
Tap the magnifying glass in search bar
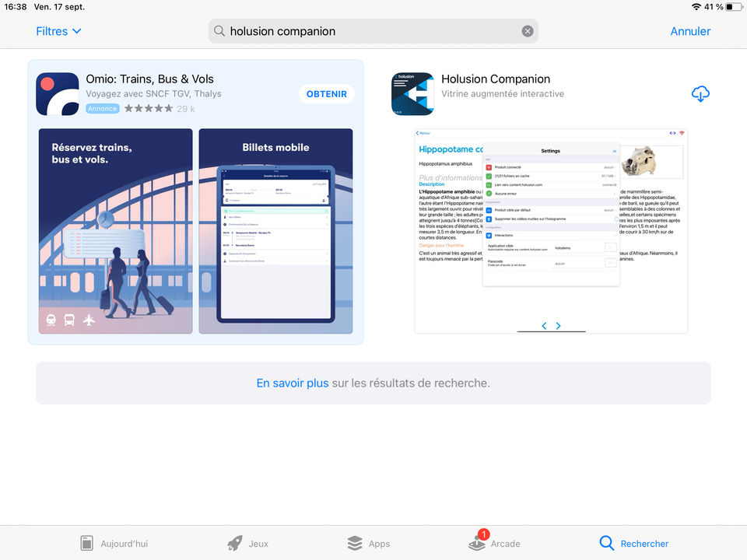click(x=219, y=31)
